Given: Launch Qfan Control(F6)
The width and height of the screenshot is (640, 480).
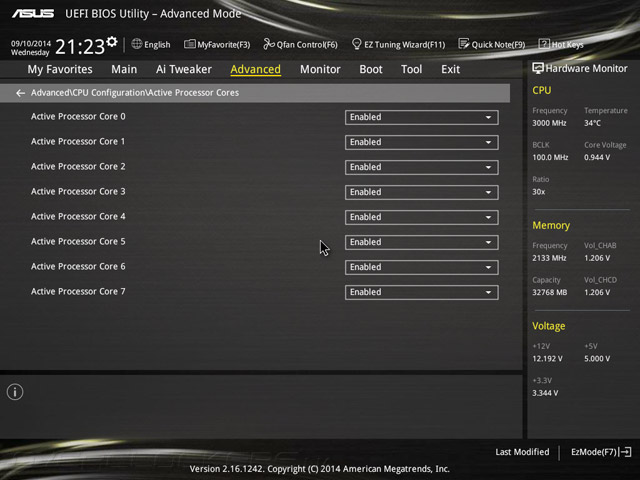Looking at the screenshot, I should point(301,44).
